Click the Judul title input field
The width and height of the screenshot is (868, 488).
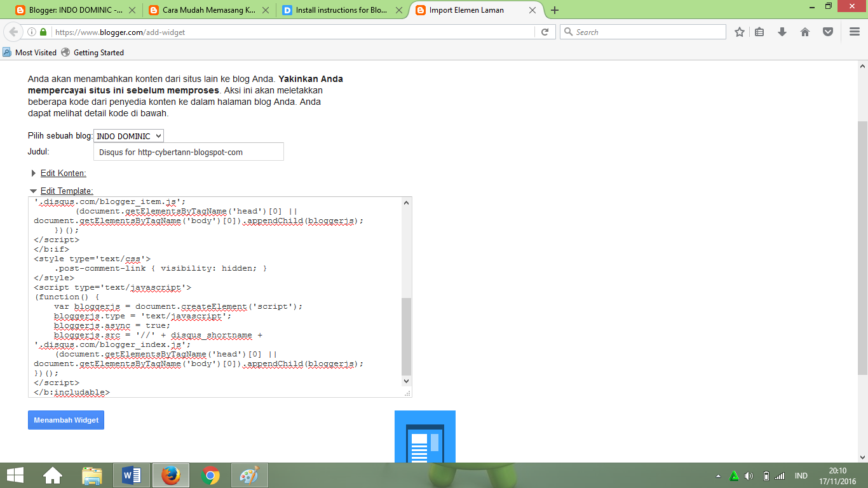(189, 152)
